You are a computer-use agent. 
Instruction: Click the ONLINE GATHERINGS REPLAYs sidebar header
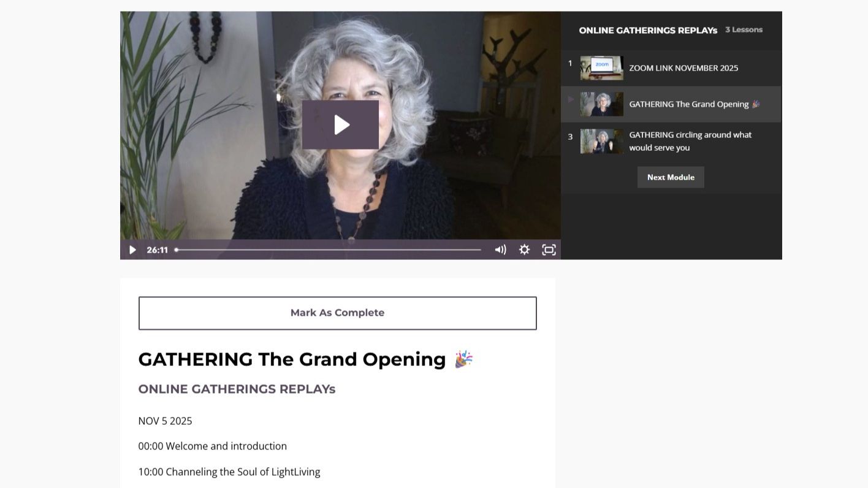648,30
